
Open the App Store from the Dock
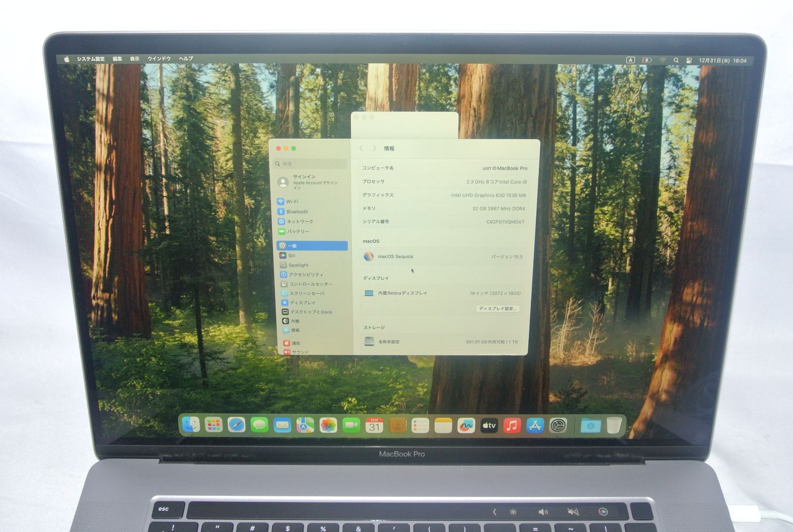pos(535,425)
